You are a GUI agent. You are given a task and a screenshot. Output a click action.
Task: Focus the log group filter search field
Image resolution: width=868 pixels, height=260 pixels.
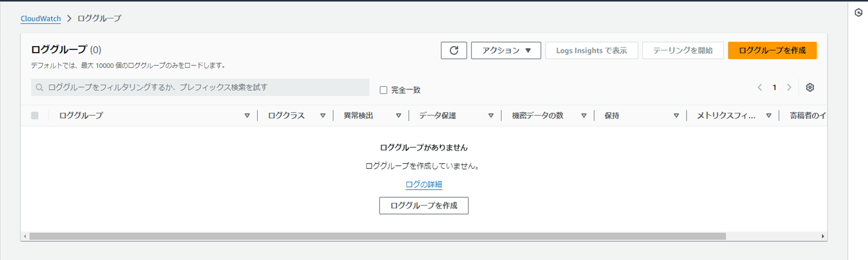[x=200, y=87]
